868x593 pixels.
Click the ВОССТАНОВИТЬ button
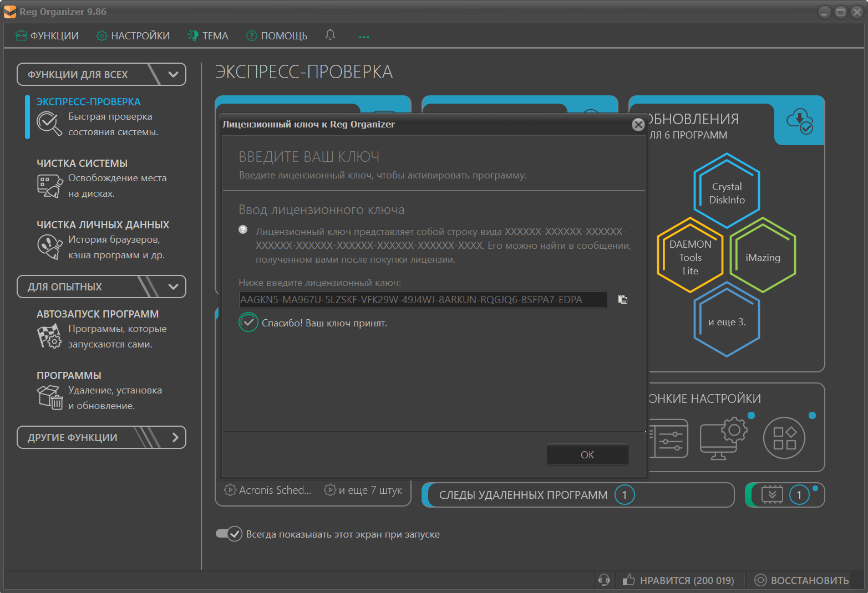802,580
